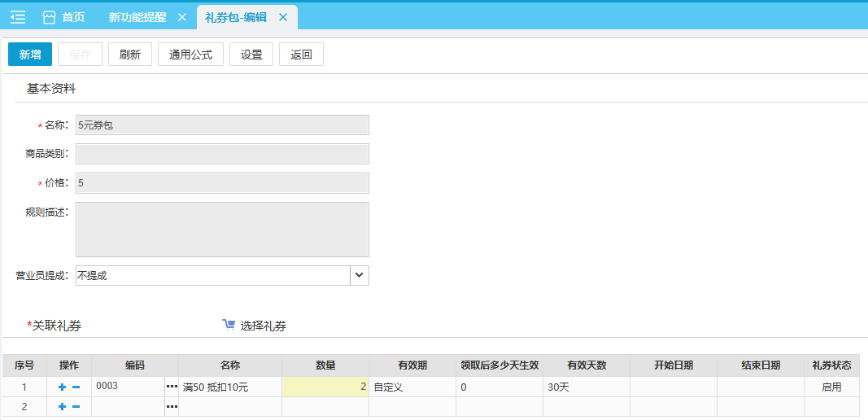868x420 pixels.
Task: Close the 新功能提醒 tab
Action: coord(181,17)
